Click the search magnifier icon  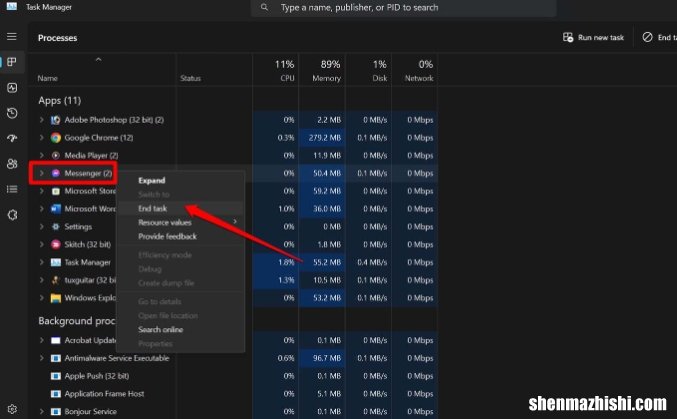click(264, 7)
